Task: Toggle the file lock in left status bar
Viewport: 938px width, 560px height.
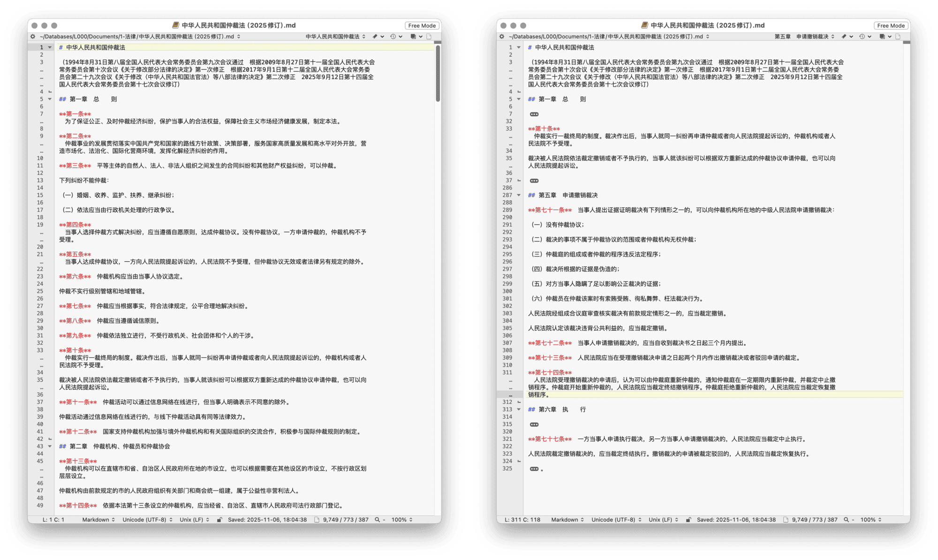Action: point(219,520)
